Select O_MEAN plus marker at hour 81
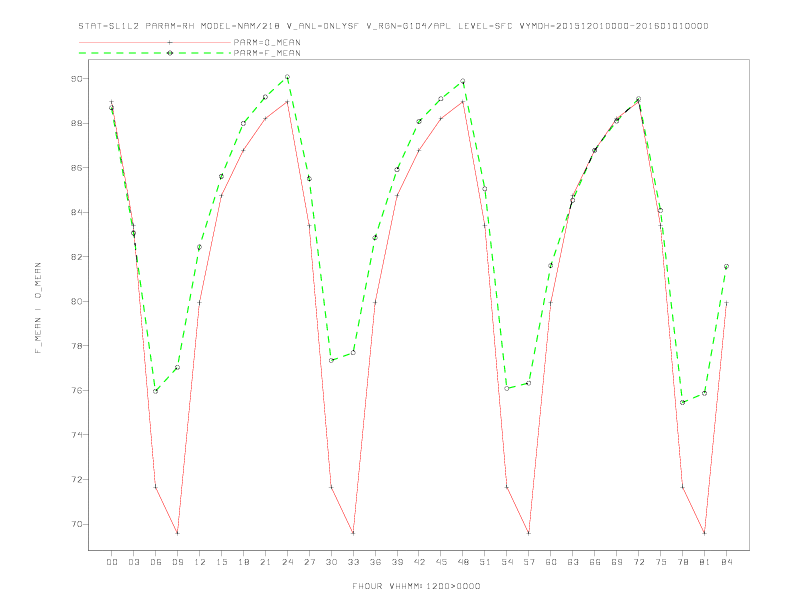The image size is (792, 612). point(705,533)
